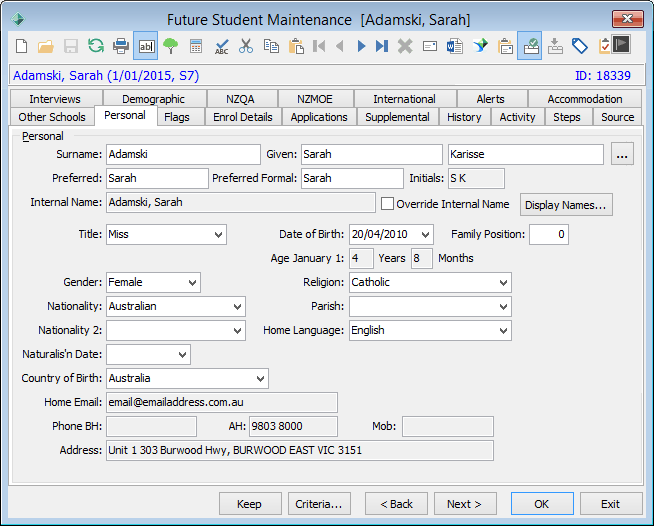The height and width of the screenshot is (526, 654).
Task: Click the calculator grid icon
Action: click(x=196, y=46)
